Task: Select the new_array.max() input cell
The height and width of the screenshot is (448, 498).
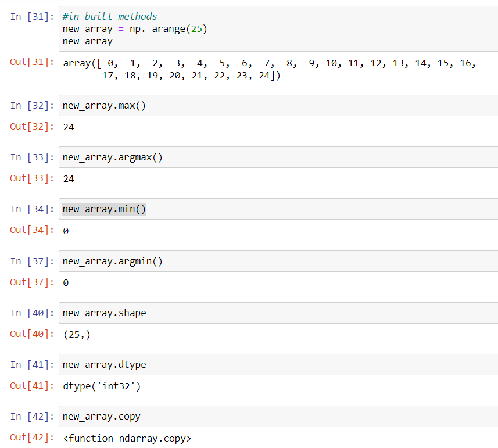Action: 278,105
